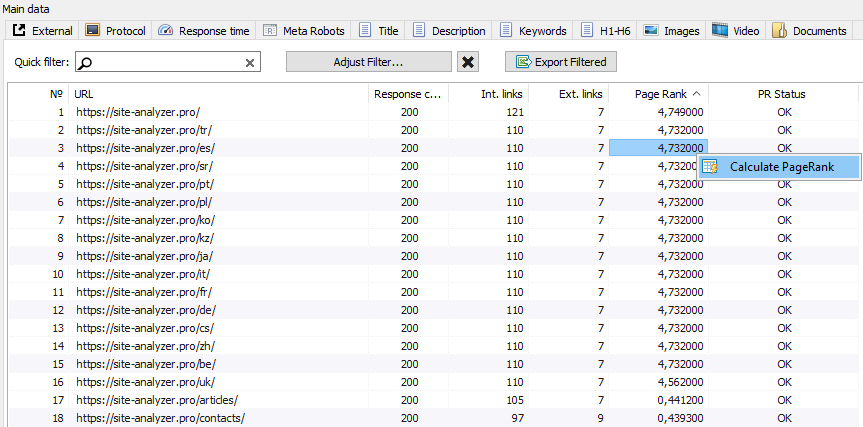Click Export Filtered button

click(561, 62)
